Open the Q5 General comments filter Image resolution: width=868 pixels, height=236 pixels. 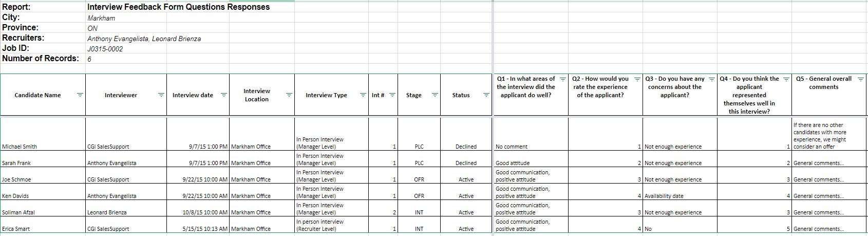coord(860,79)
